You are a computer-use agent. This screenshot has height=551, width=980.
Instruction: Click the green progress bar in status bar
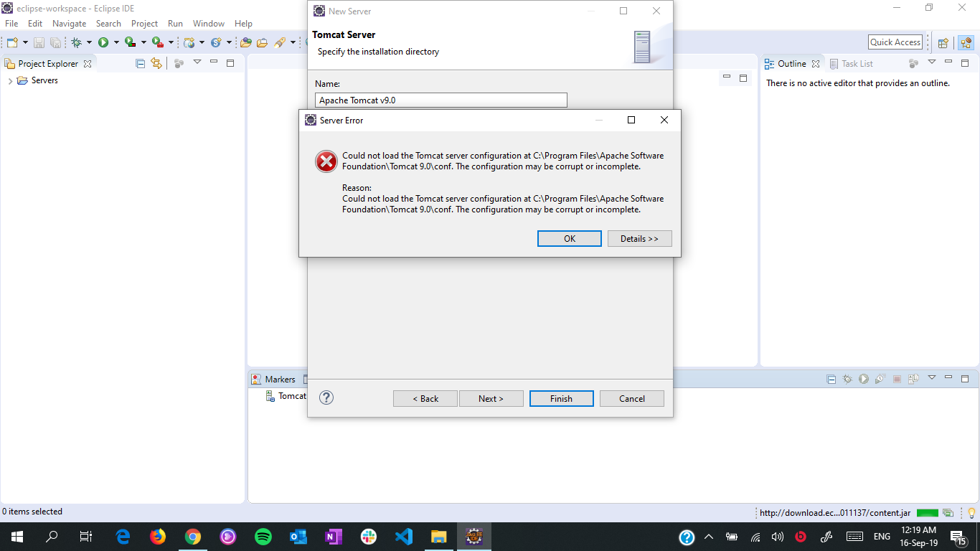click(928, 513)
